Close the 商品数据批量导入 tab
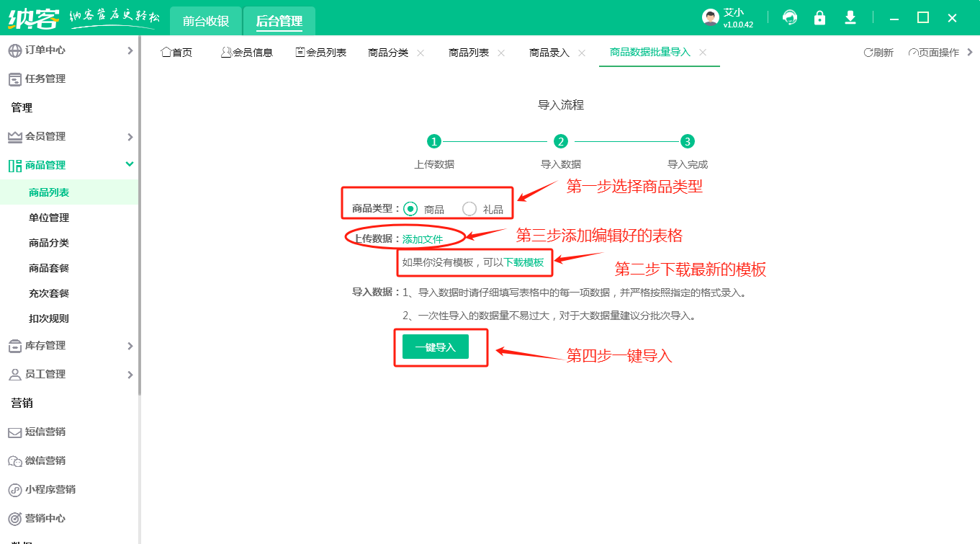The height and width of the screenshot is (544, 980). click(x=703, y=53)
